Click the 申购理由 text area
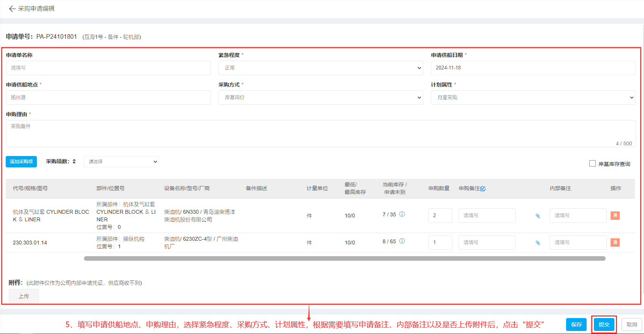Viewport: 644px width, 334px height. (321, 134)
